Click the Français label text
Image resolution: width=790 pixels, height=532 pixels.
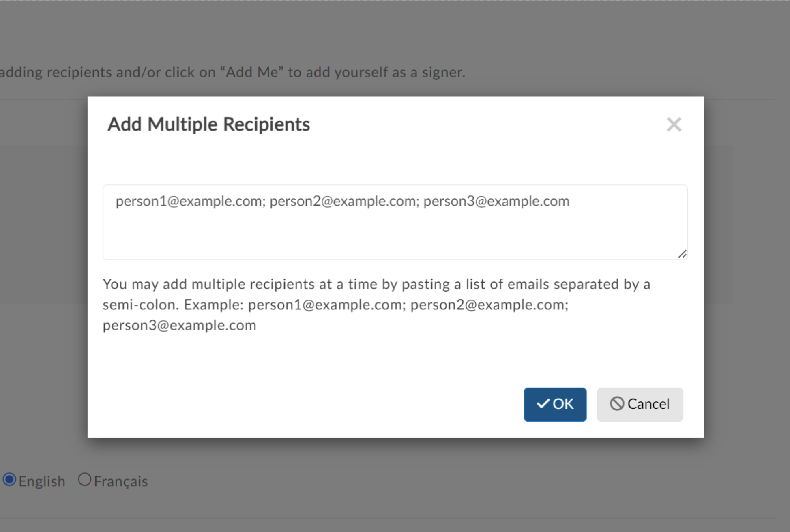click(x=121, y=481)
